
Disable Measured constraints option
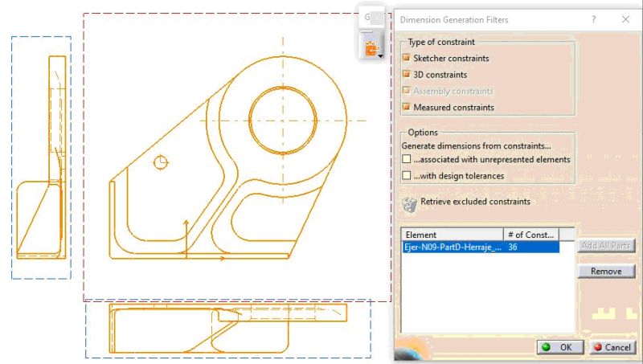click(407, 107)
